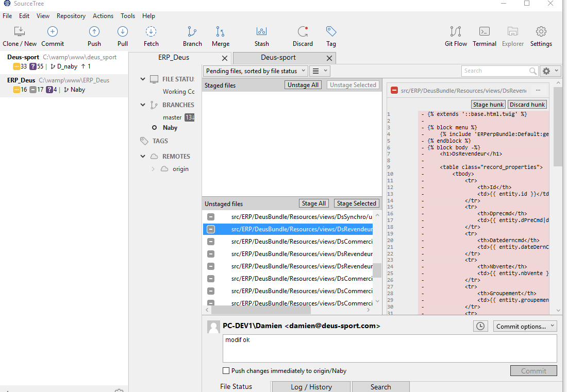Click the unstaged files horizontal scrollbar
567x392 pixels.
[x=261, y=310]
